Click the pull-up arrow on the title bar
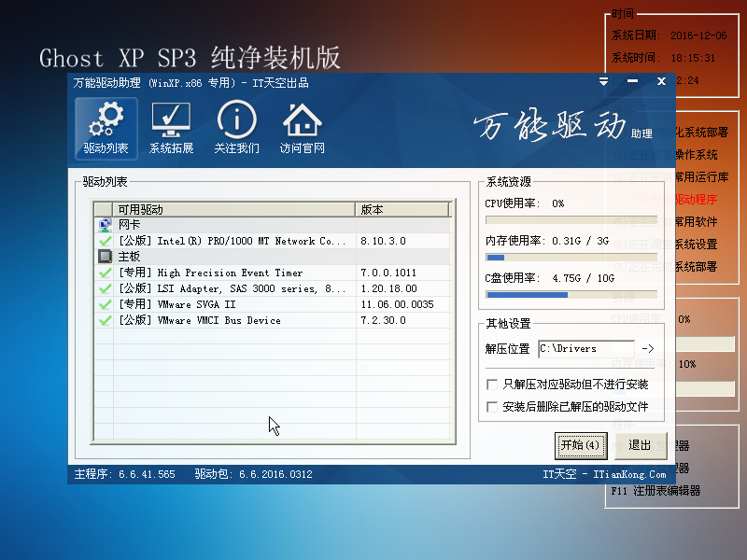This screenshot has height=560, width=747. tap(603, 82)
